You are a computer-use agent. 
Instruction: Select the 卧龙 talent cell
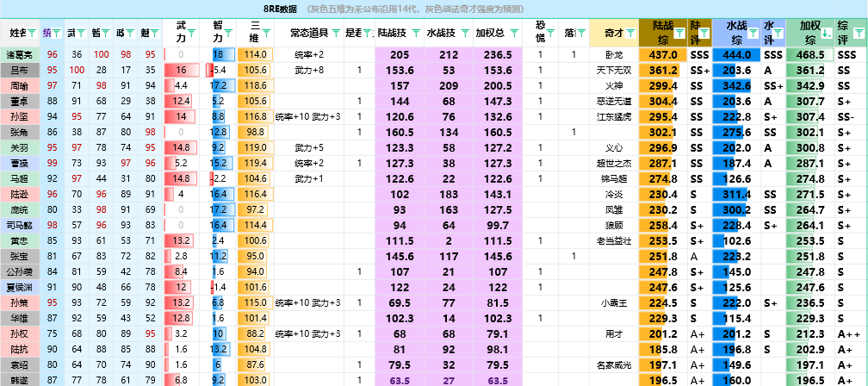tap(614, 55)
